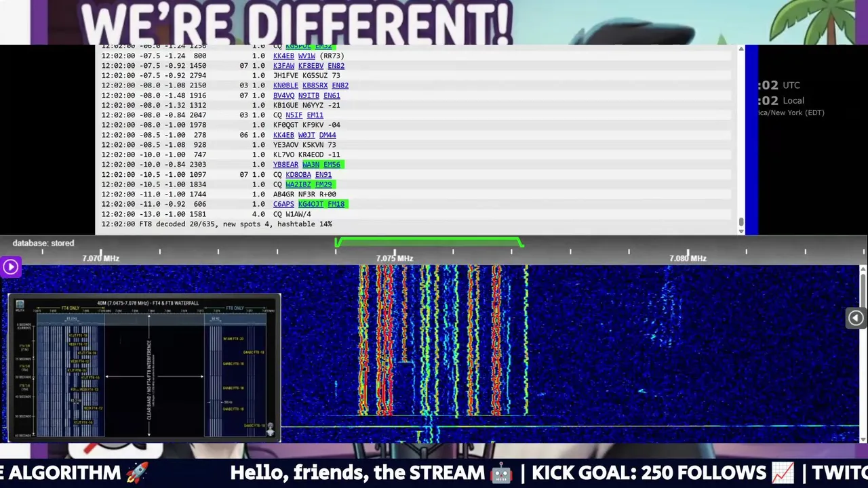This screenshot has width=868, height=488.
Task: Open callsign link N5IF
Action: click(294, 115)
